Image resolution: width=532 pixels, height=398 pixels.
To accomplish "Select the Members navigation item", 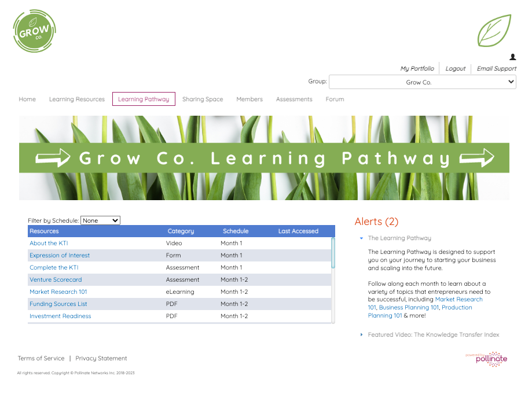I will click(249, 99).
